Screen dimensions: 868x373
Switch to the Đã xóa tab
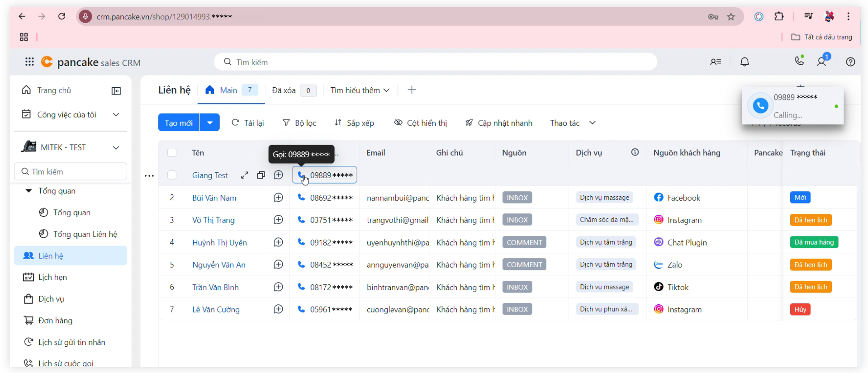tap(284, 90)
